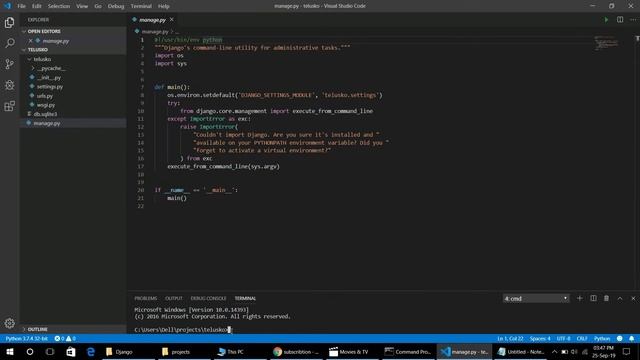Run Python file with green play icon
Viewport: 640px width, 360px height.
(606, 20)
